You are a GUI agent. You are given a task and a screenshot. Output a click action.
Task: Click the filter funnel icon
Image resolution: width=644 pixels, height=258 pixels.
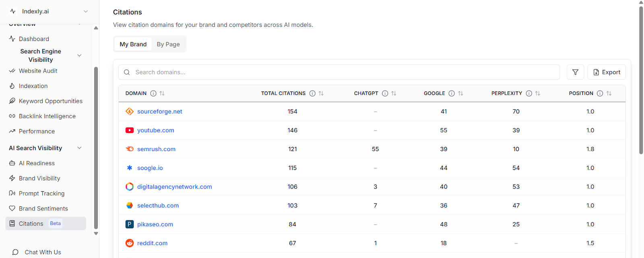pyautogui.click(x=575, y=72)
